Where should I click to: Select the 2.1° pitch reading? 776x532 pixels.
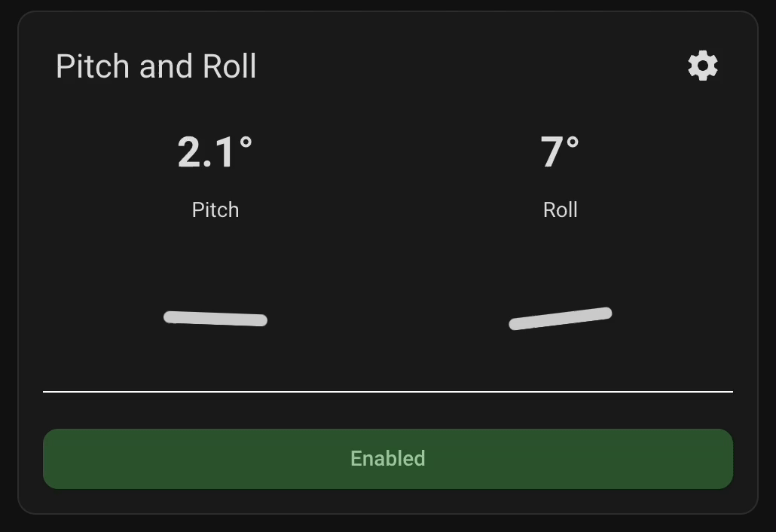click(215, 152)
